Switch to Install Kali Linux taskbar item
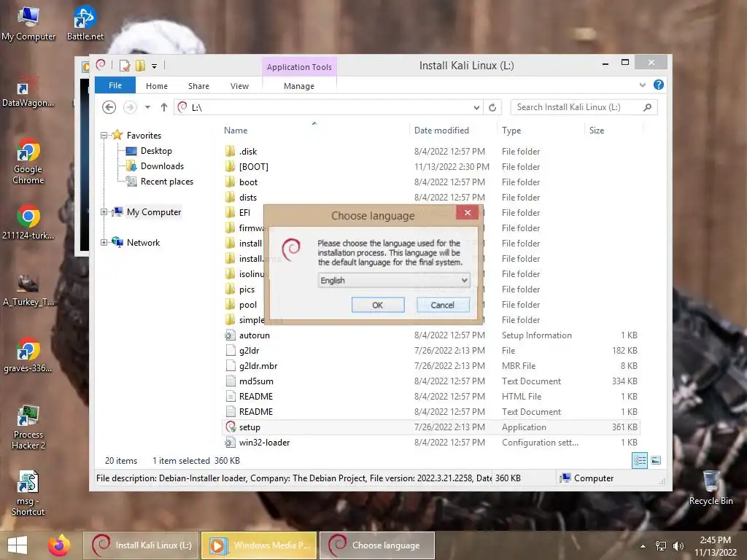Screen dimensions: 747x560 point(141,545)
